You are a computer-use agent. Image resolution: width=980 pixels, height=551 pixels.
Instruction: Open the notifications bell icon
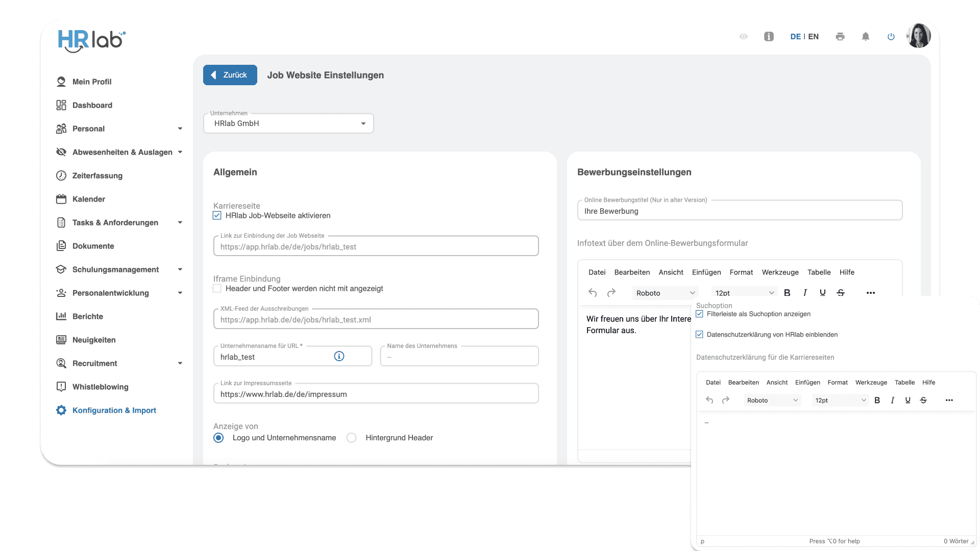865,36
